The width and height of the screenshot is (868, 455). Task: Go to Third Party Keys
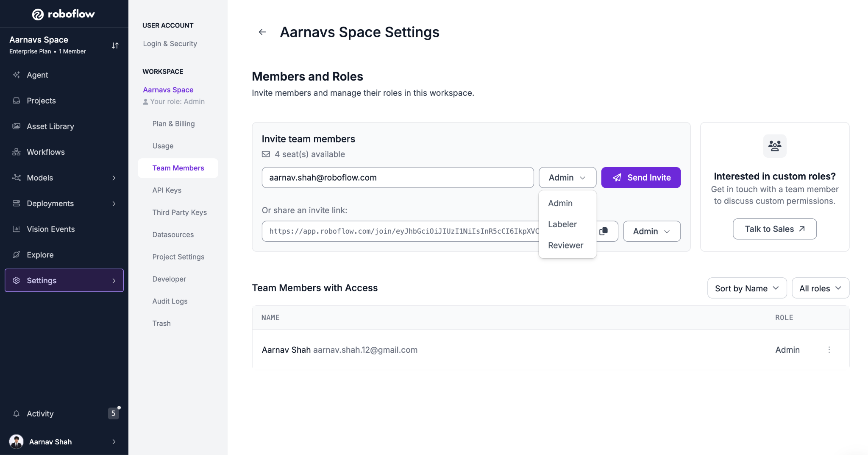coord(179,212)
